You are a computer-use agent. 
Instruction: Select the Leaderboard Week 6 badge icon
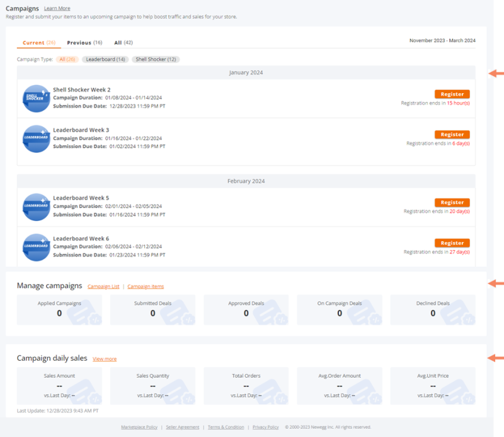pyautogui.click(x=36, y=247)
